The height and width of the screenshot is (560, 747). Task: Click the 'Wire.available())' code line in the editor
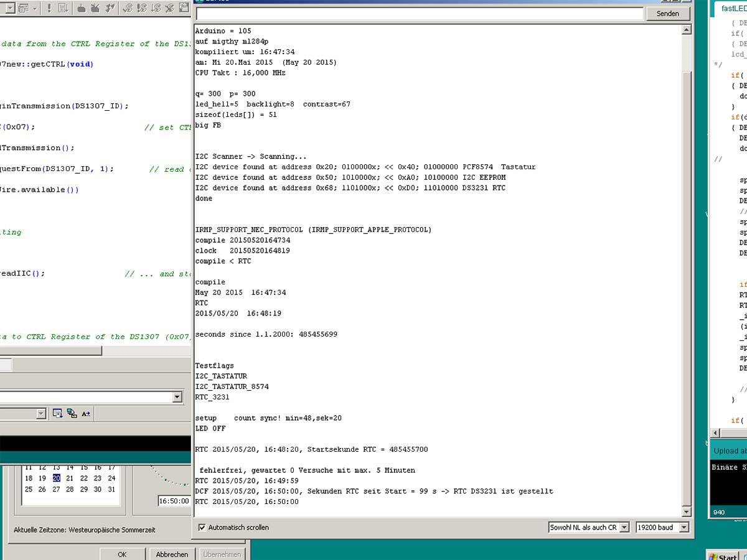tap(40, 190)
